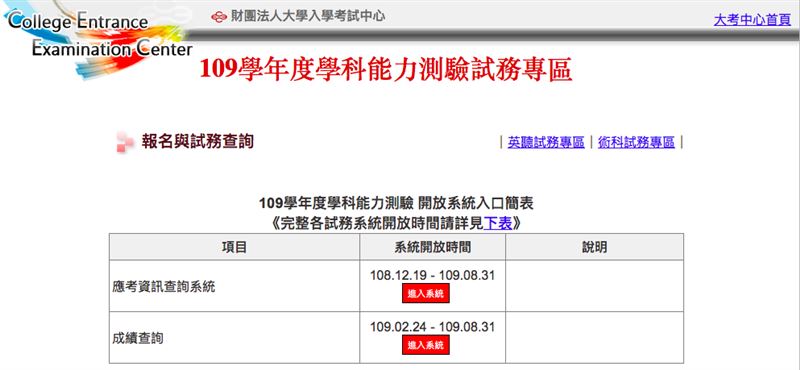Select the 成績查詢 row label
Image resolution: width=800 pixels, height=370 pixels.
point(138,338)
